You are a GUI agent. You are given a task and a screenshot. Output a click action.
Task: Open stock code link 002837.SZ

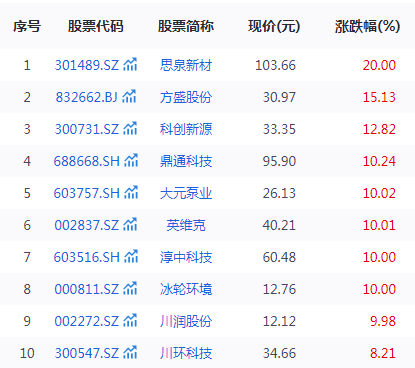(87, 225)
